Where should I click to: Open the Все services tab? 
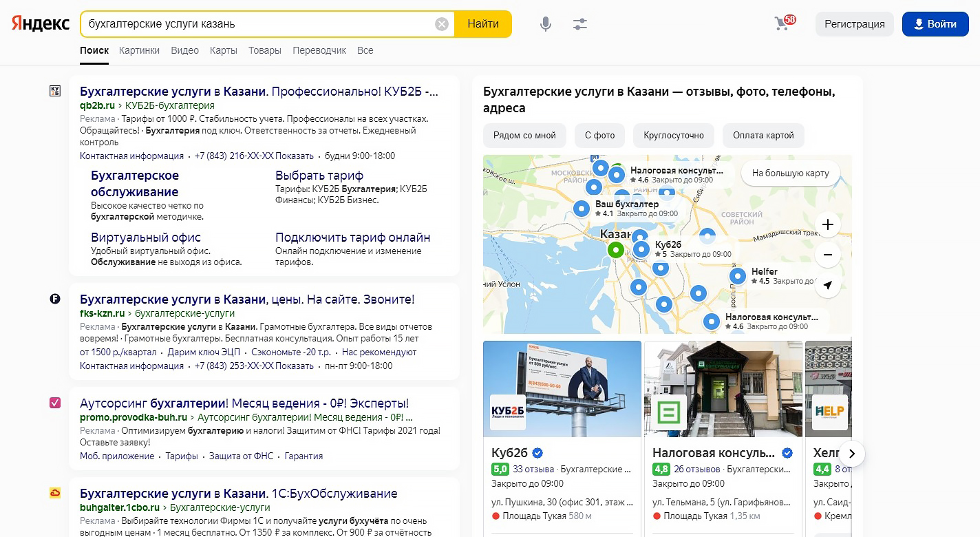(365, 50)
